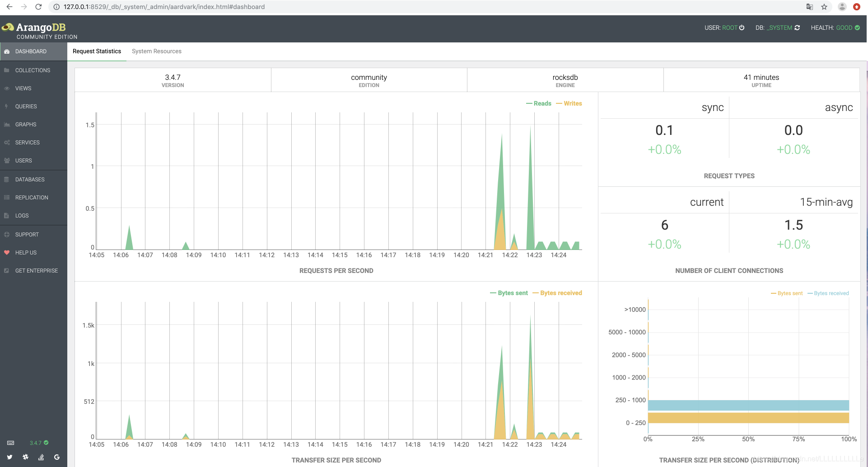
Task: Reload the page with browser refresh
Action: 39,7
